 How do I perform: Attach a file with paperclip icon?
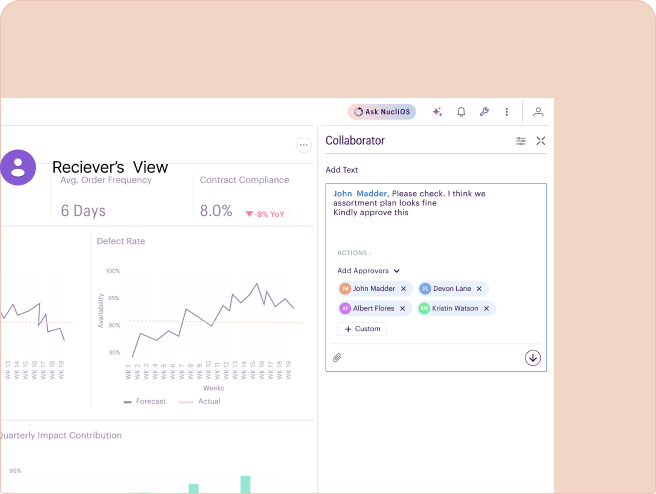tap(337, 357)
